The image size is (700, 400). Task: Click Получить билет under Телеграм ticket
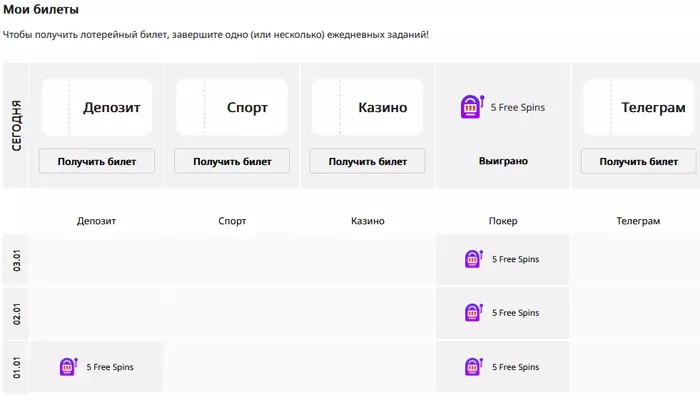pos(638,161)
